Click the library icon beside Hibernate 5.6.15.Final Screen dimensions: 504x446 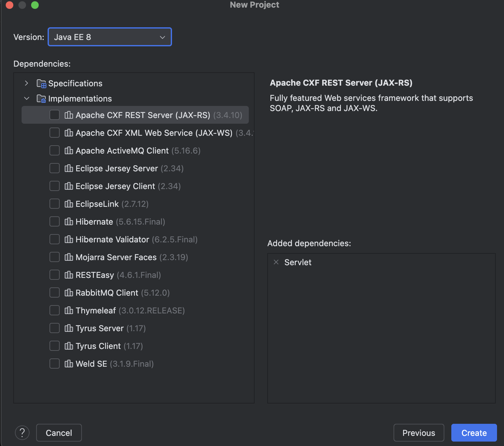(x=69, y=221)
